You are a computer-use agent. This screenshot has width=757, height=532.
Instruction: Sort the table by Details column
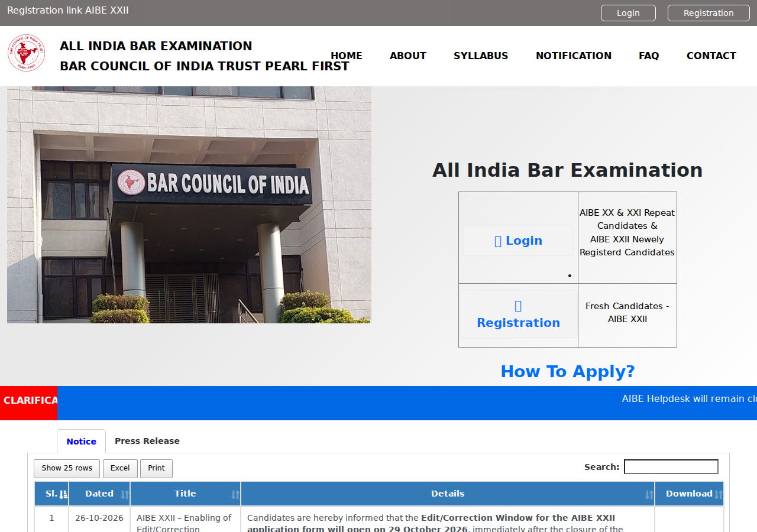(x=448, y=494)
